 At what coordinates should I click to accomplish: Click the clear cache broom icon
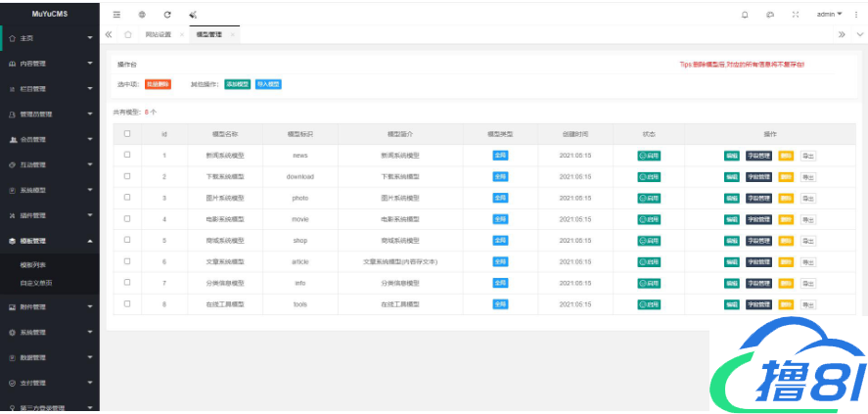[x=193, y=15]
